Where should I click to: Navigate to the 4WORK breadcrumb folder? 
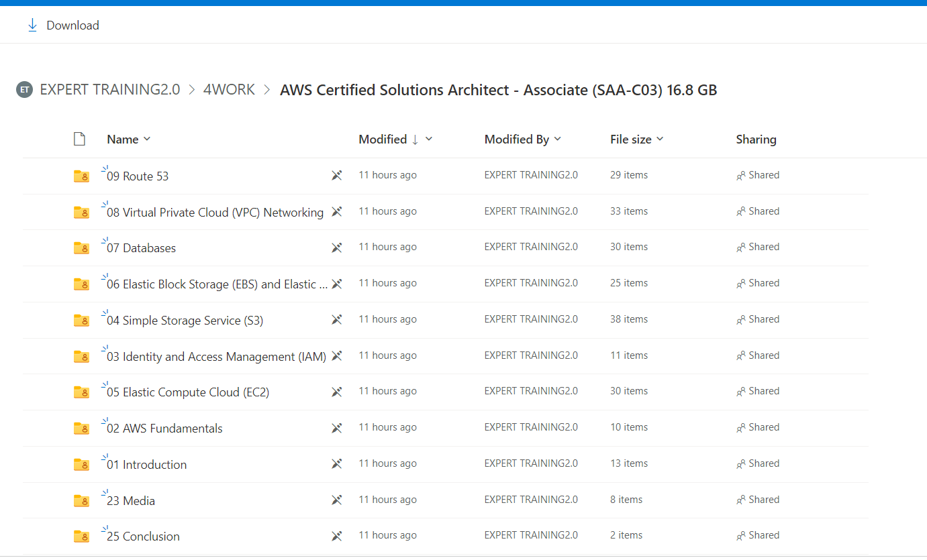coord(229,90)
